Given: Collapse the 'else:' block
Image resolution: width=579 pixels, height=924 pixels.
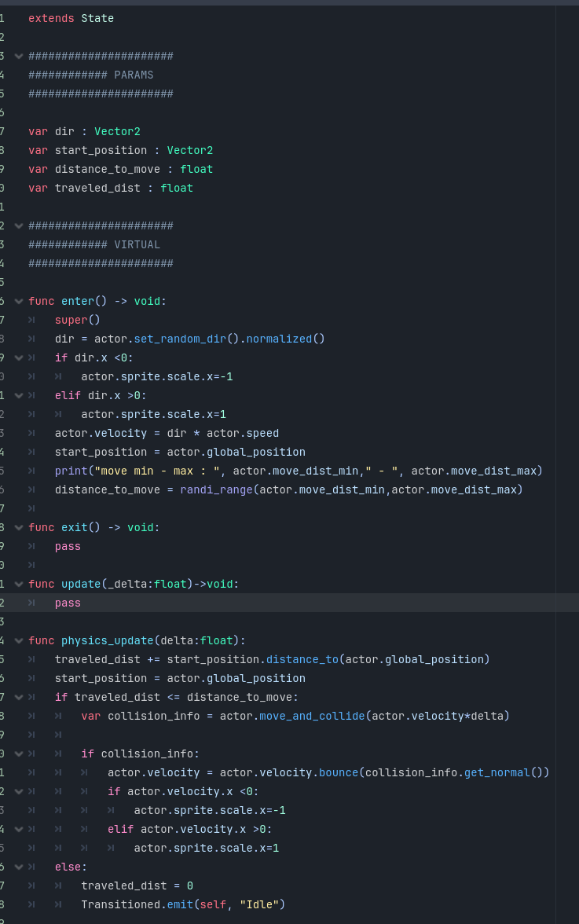Looking at the screenshot, I should coord(19,867).
